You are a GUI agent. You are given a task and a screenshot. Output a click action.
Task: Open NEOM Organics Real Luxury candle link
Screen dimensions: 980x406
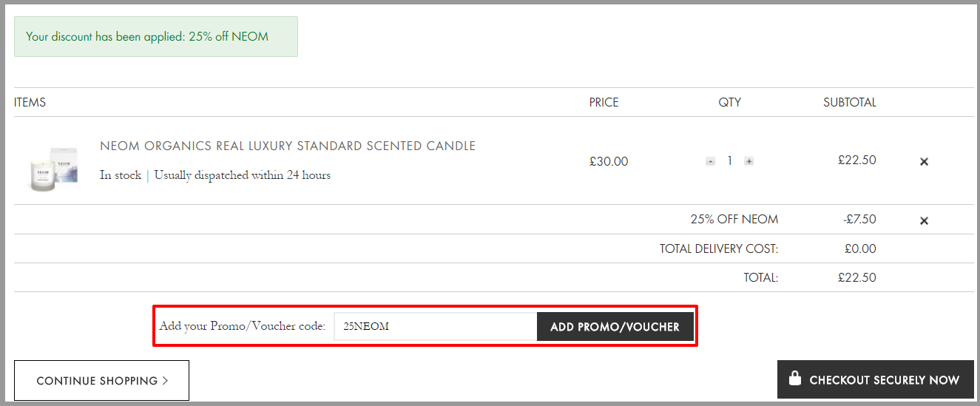tap(288, 146)
